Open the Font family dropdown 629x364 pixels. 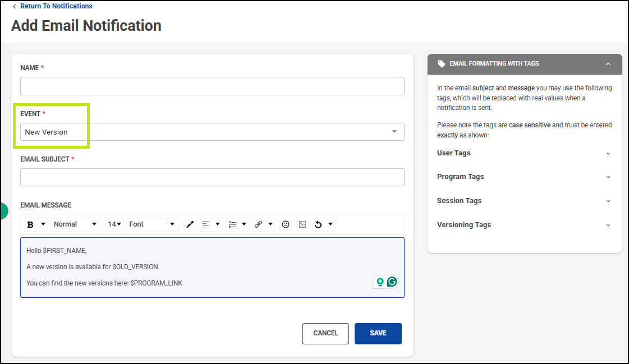click(153, 224)
